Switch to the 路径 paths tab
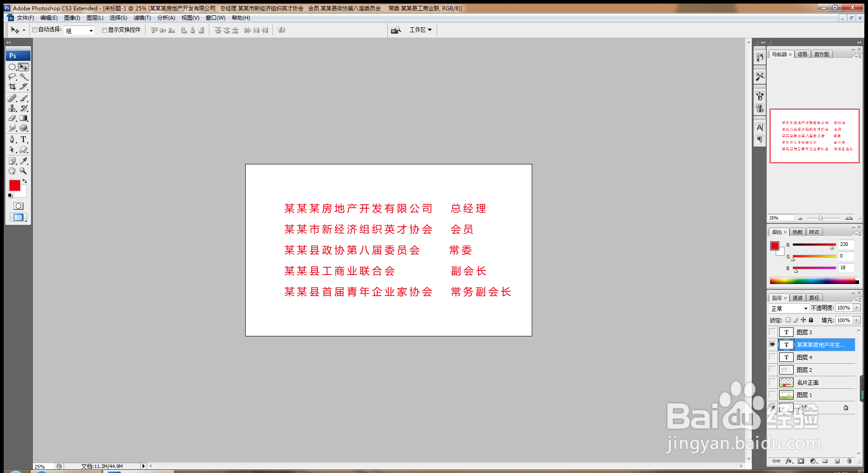868x473 pixels. coord(814,298)
